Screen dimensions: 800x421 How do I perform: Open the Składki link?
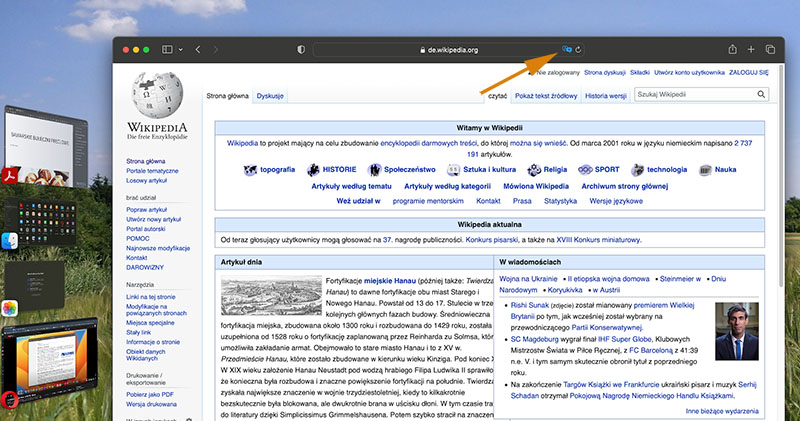pos(640,72)
